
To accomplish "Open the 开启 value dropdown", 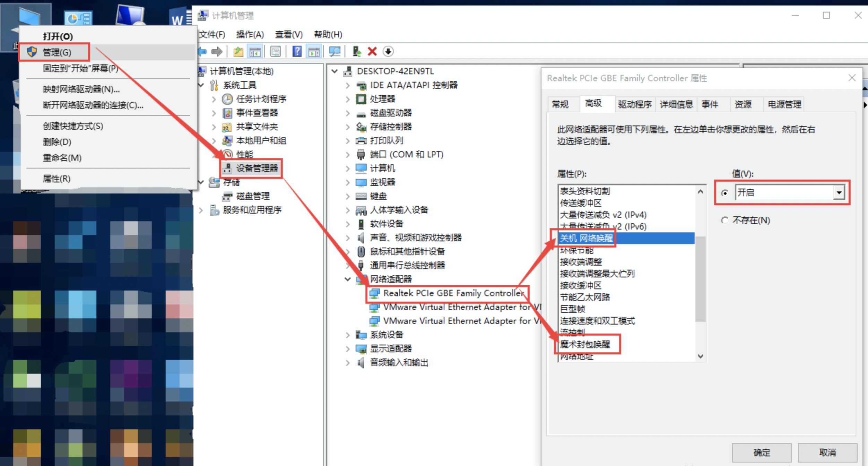I will [x=839, y=192].
